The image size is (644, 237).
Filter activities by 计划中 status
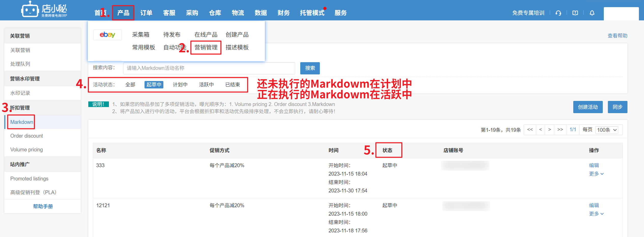point(180,85)
